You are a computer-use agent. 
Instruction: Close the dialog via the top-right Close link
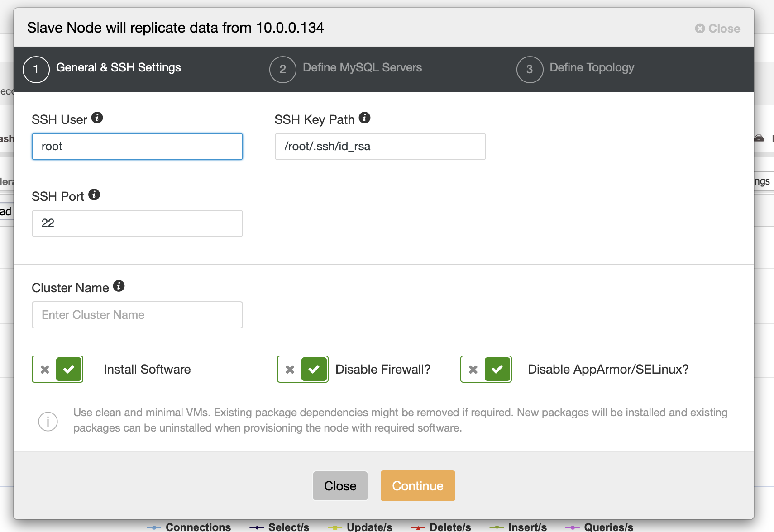[718, 28]
